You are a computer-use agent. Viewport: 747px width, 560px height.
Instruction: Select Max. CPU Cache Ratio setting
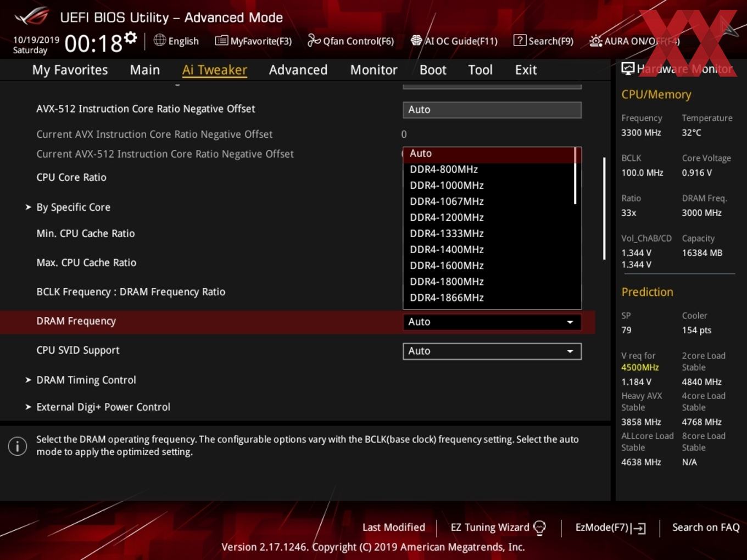[86, 262]
